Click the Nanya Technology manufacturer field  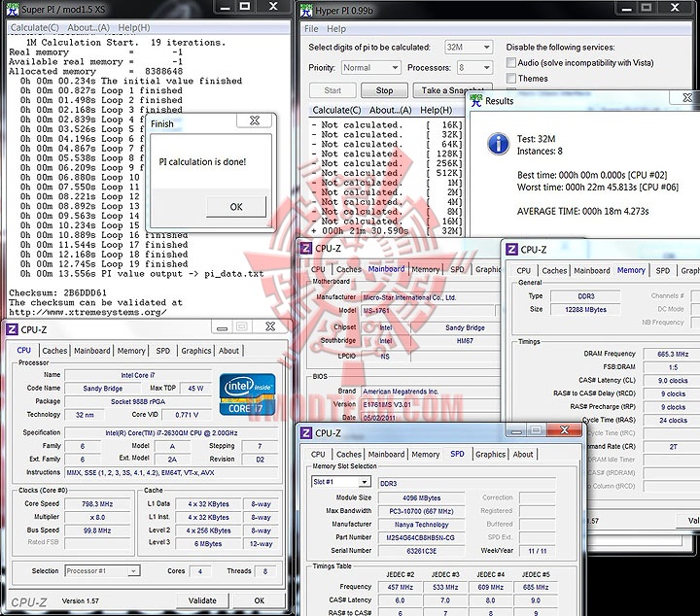click(x=421, y=525)
